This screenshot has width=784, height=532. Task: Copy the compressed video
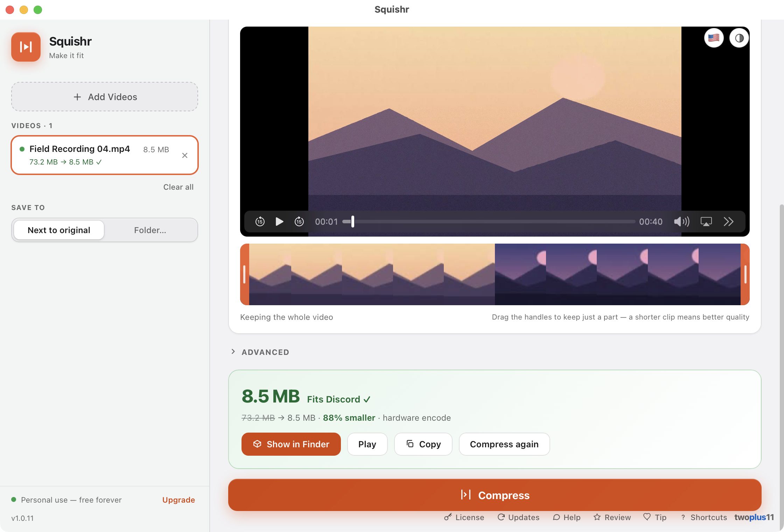pyautogui.click(x=423, y=444)
